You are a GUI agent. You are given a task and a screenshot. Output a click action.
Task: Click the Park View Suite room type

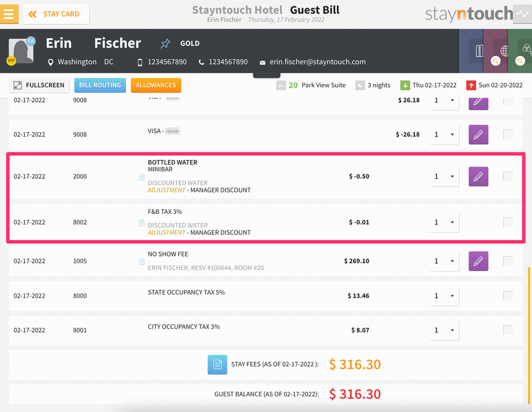[x=324, y=85]
